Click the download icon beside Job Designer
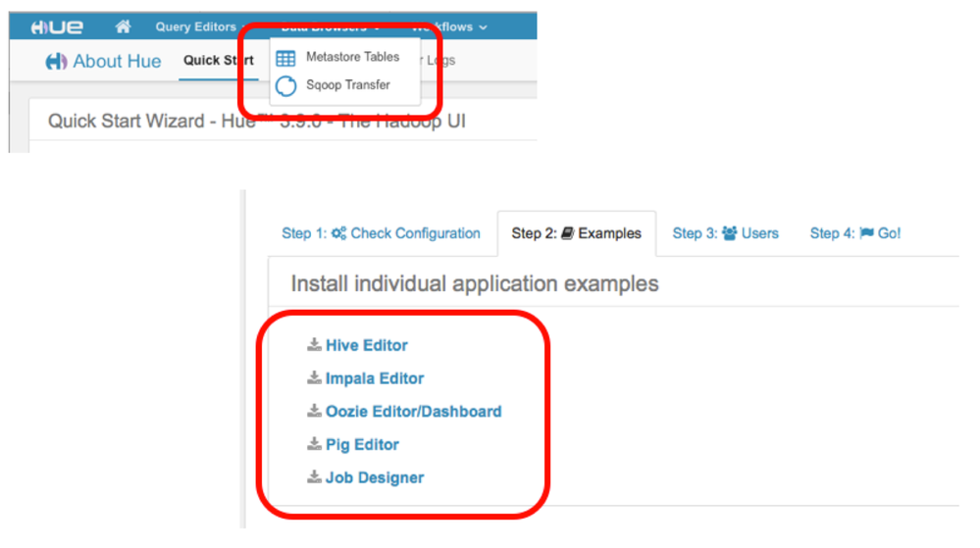Screen dimensions: 980x548 (x=314, y=477)
